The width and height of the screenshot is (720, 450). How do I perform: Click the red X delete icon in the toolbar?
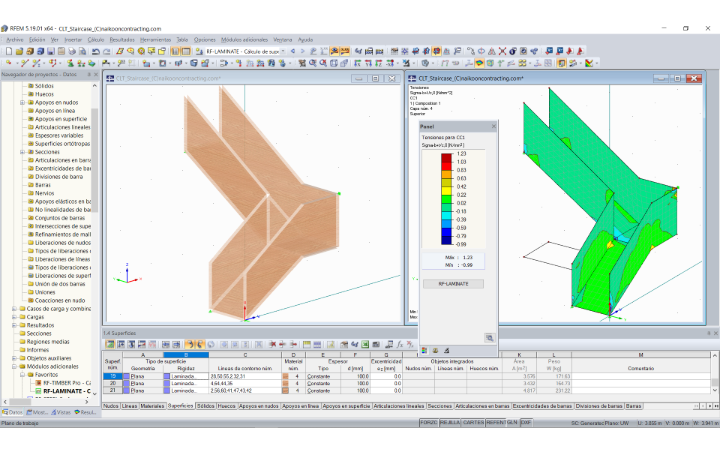[x=502, y=51]
